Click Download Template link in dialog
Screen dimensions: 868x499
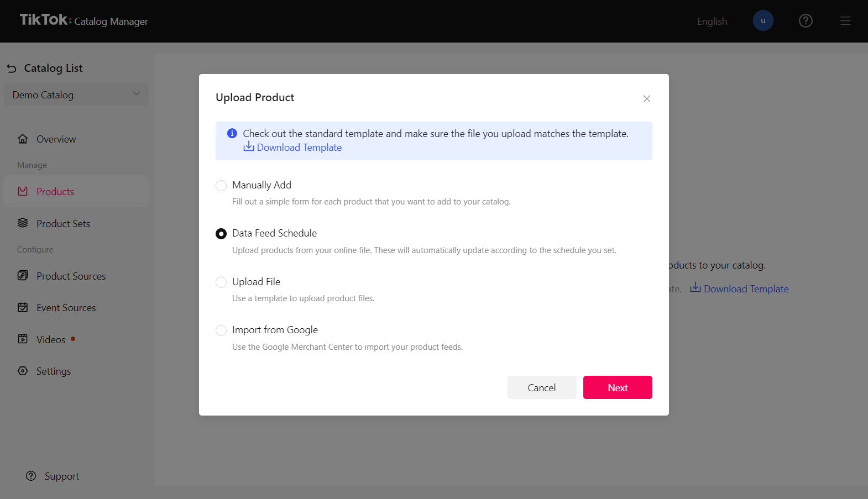pos(299,148)
